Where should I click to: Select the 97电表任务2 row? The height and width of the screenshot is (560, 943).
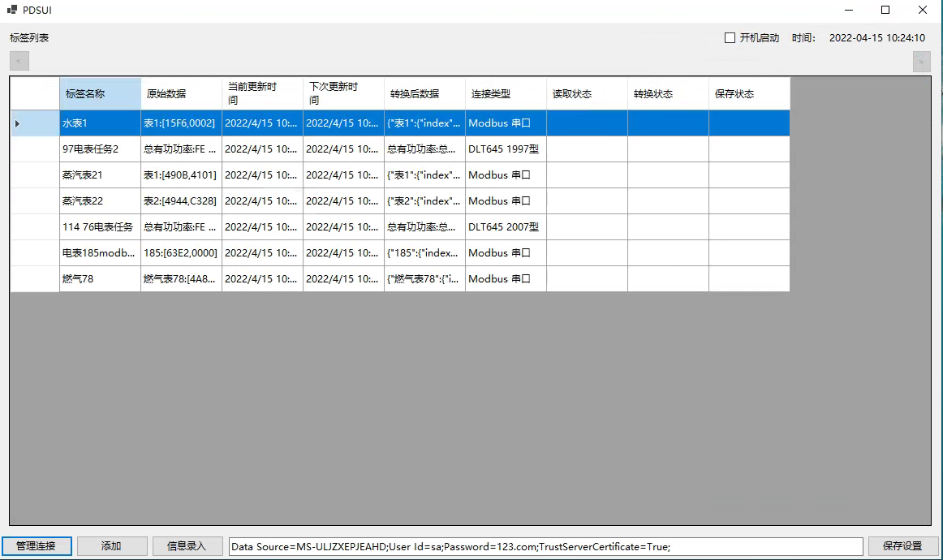(100, 149)
